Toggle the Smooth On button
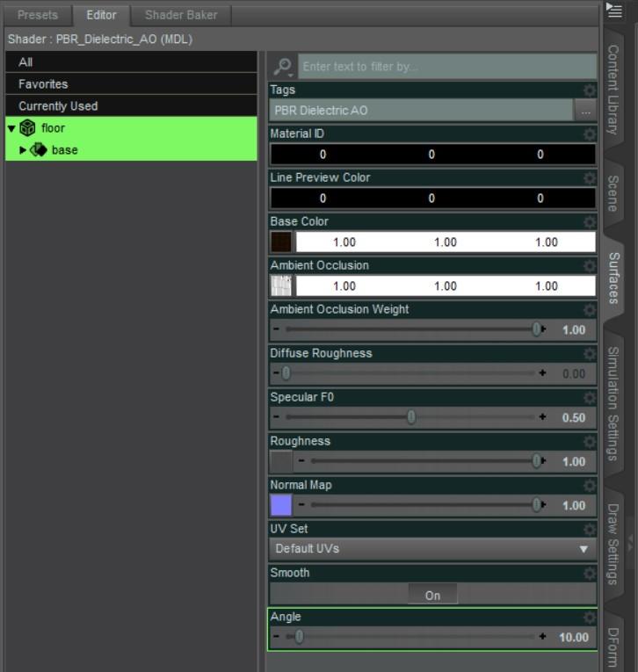The width and height of the screenshot is (638, 672). point(432,595)
